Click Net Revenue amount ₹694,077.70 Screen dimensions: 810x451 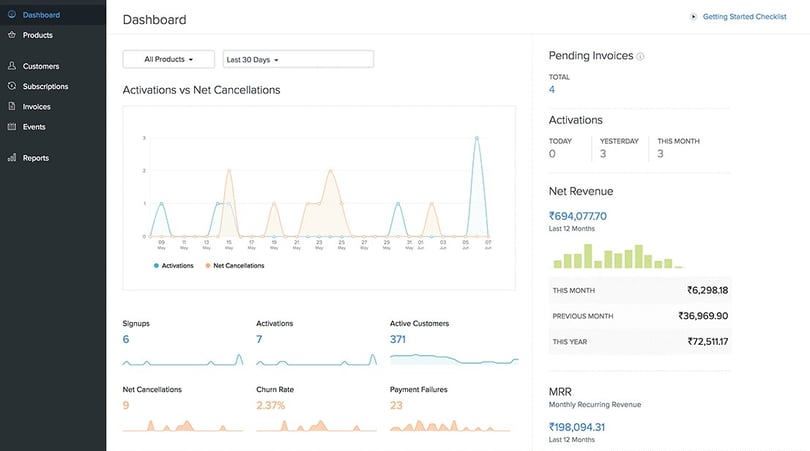click(578, 216)
